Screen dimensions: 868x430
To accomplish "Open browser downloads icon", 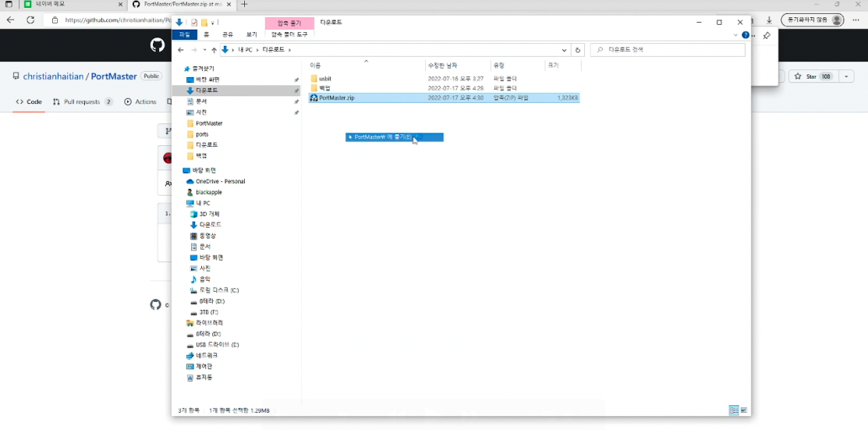I will click(770, 20).
